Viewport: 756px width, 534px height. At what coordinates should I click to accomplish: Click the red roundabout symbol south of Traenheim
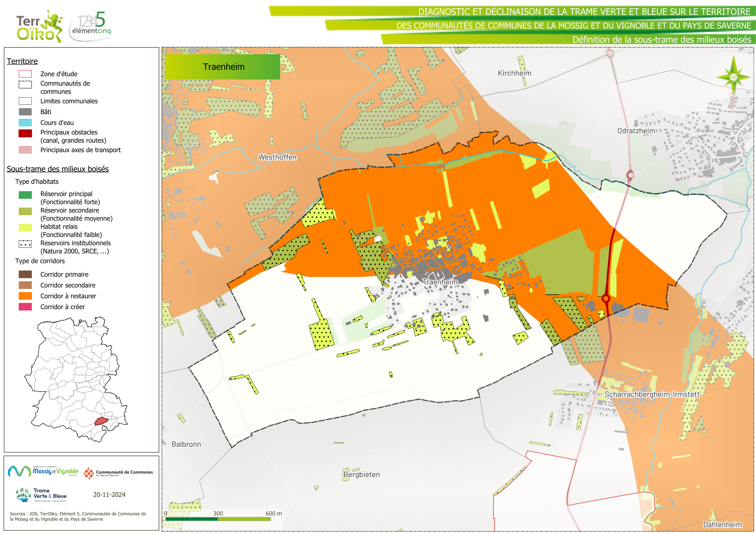[606, 298]
